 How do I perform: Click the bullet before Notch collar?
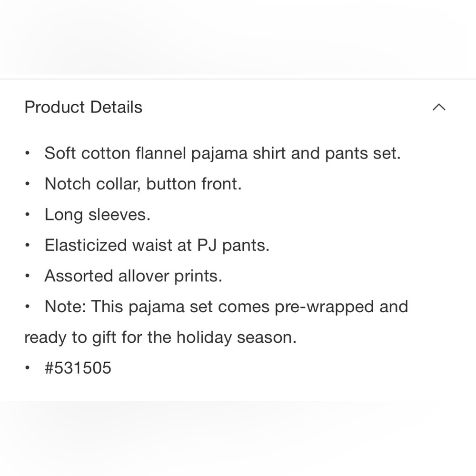point(28,185)
